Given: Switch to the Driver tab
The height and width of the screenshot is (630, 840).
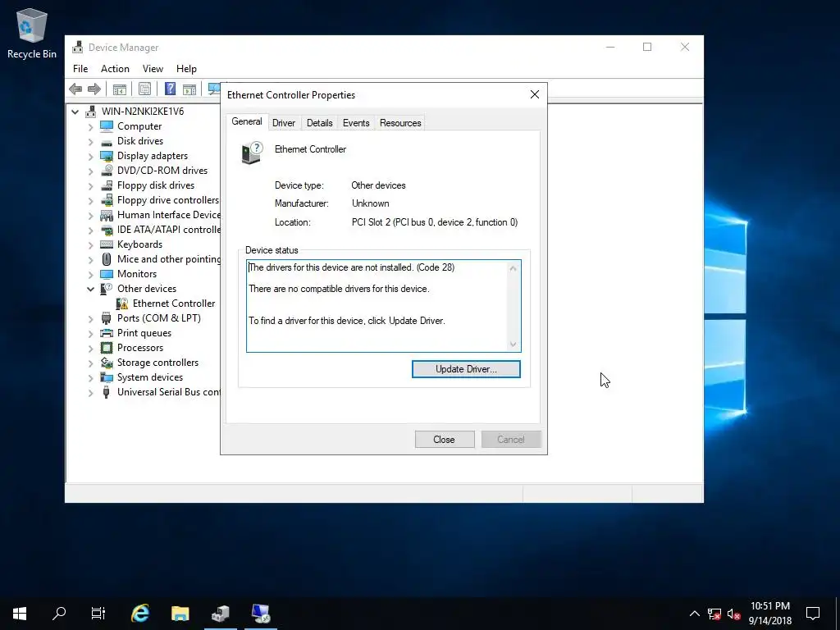Looking at the screenshot, I should point(283,123).
